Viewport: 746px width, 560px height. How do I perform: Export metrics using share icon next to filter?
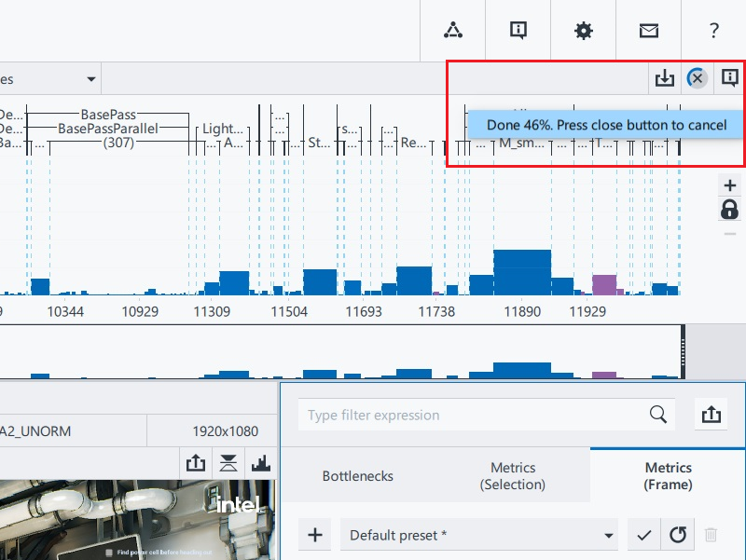point(711,415)
